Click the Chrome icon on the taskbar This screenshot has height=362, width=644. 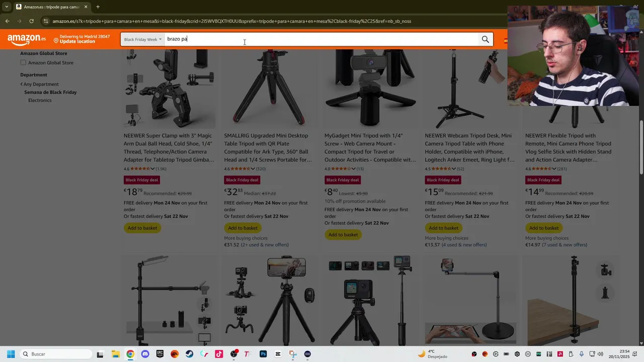[130, 354]
